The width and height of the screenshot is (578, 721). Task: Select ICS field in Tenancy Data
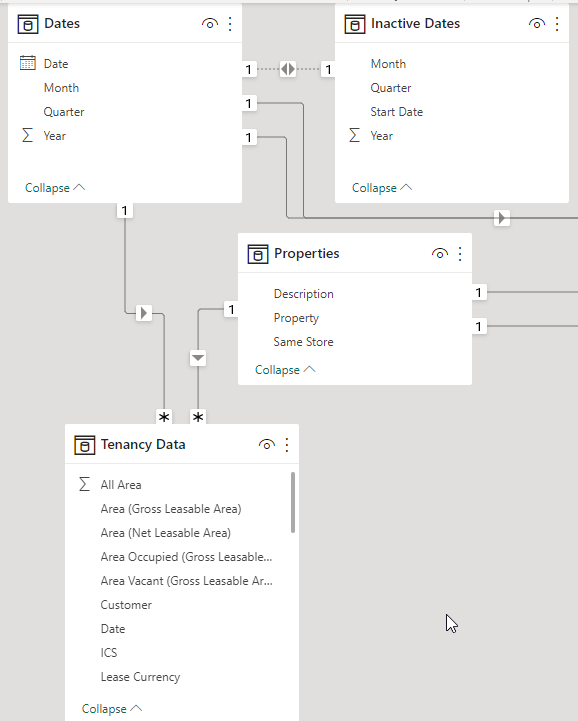[109, 652]
